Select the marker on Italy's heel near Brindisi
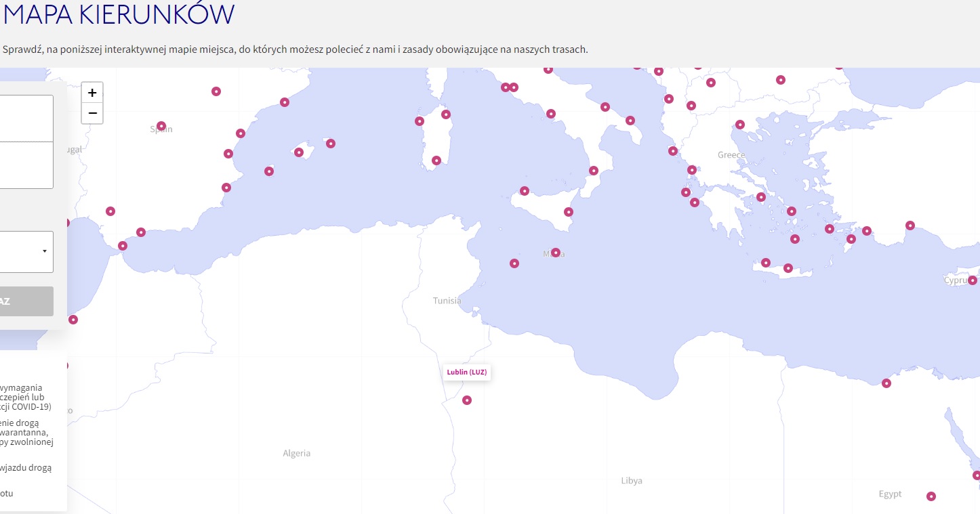 pos(630,121)
